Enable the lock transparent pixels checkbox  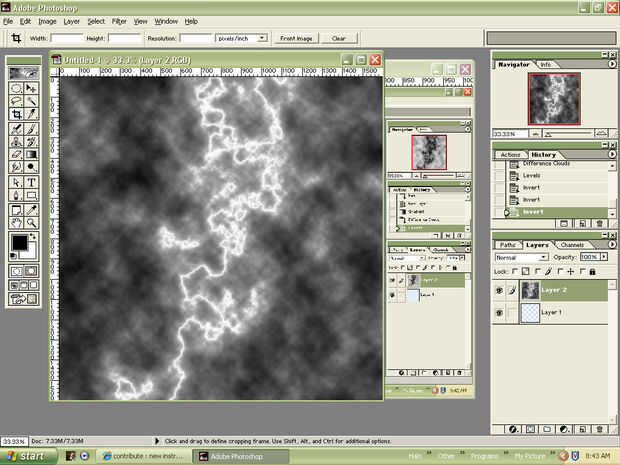[516, 271]
